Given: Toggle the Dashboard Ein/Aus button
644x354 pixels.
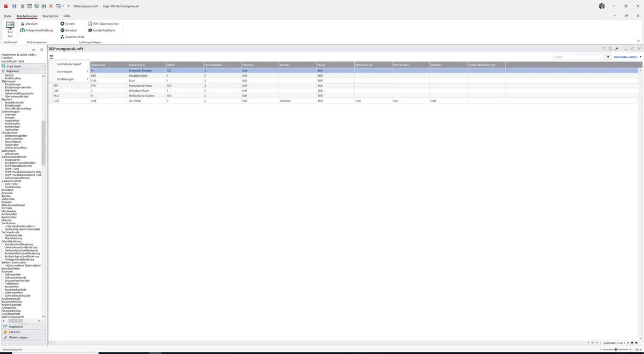Looking at the screenshot, I should point(10,29).
